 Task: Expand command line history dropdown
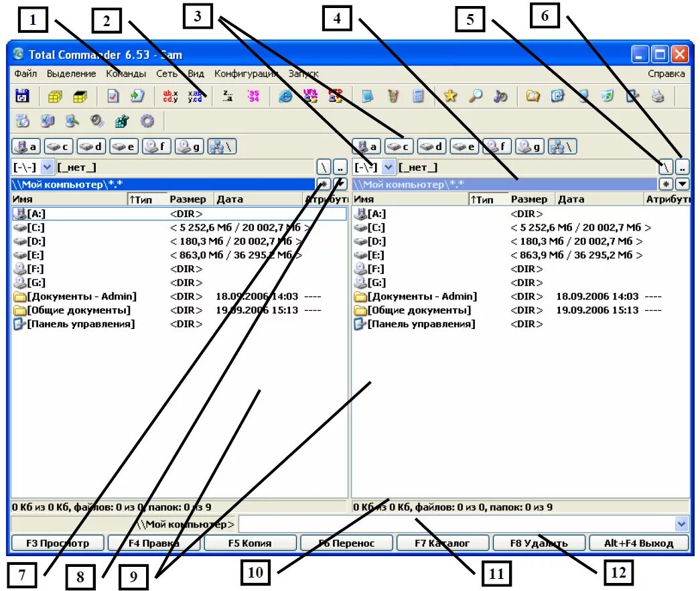tap(681, 524)
